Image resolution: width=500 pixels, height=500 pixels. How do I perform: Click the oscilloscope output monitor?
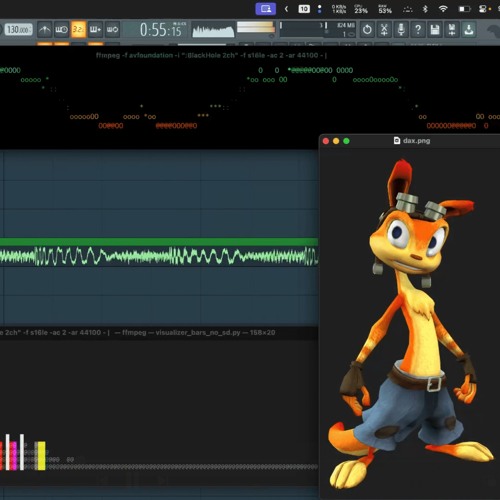tap(213, 30)
